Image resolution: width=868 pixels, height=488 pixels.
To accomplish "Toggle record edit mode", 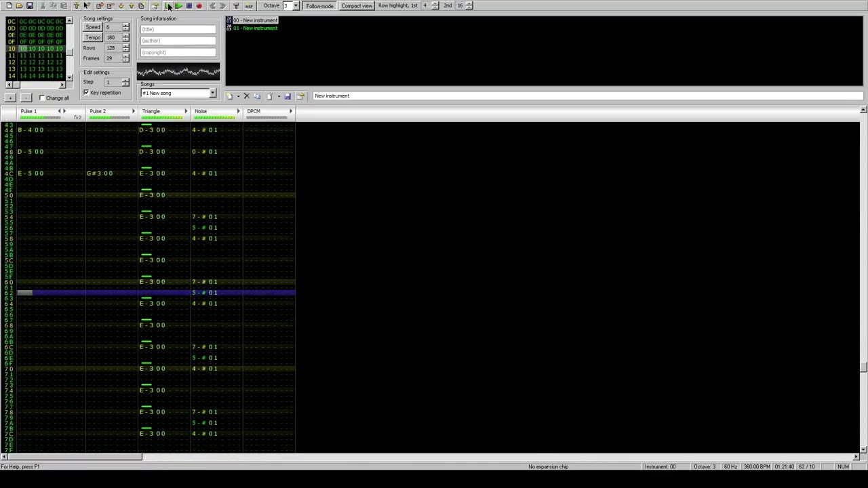I will click(199, 5).
